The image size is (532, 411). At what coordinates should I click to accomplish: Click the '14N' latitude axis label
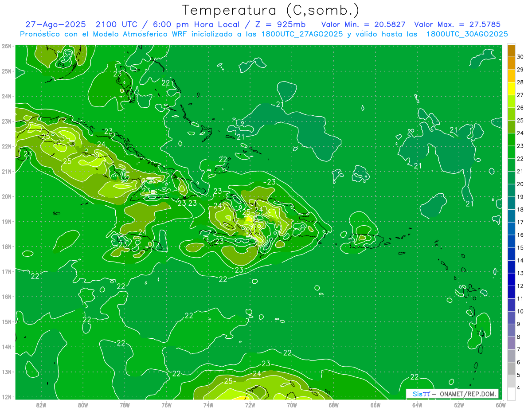(7, 347)
